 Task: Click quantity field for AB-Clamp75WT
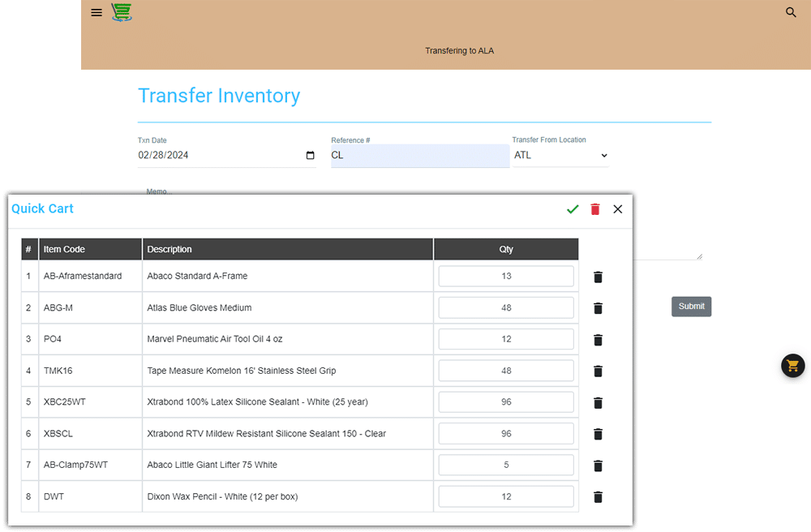pyautogui.click(x=506, y=465)
